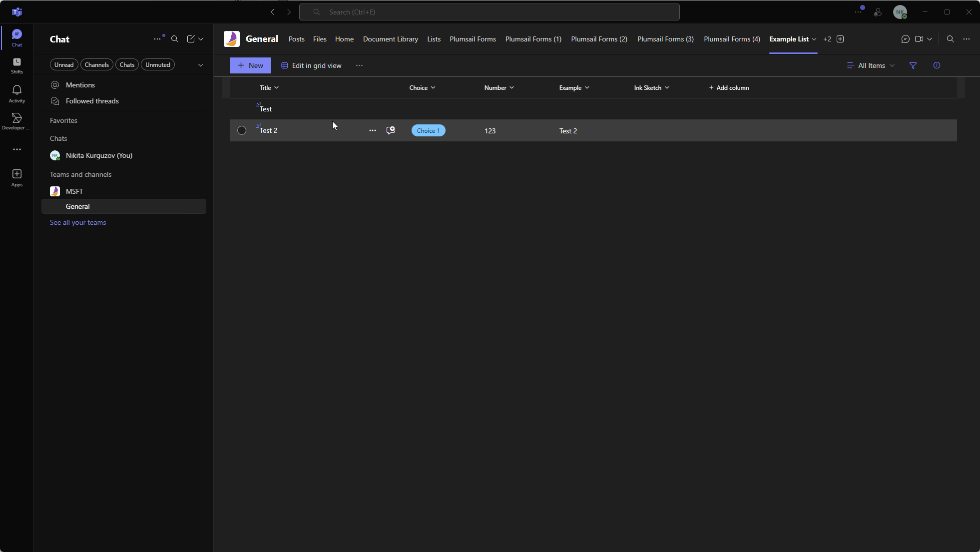Toggle the Unmuted filter chip
Image resolution: width=980 pixels, height=552 pixels.
click(158, 65)
